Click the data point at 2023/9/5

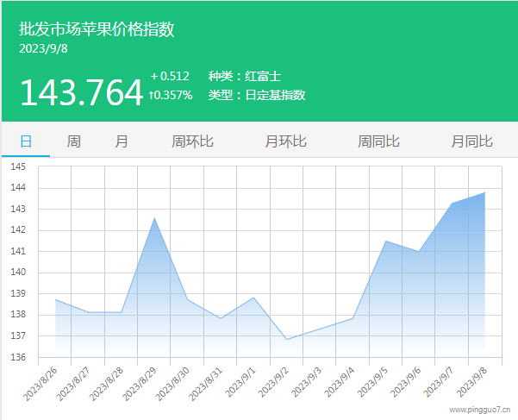385,241
